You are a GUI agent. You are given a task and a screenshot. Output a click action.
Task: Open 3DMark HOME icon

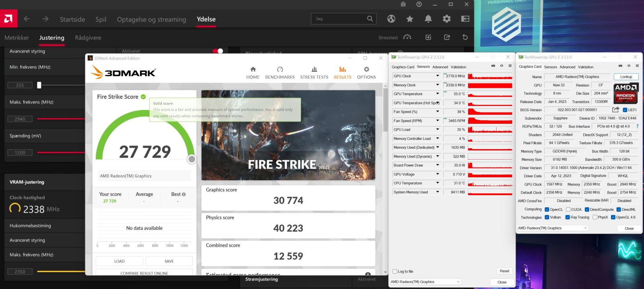point(253,69)
